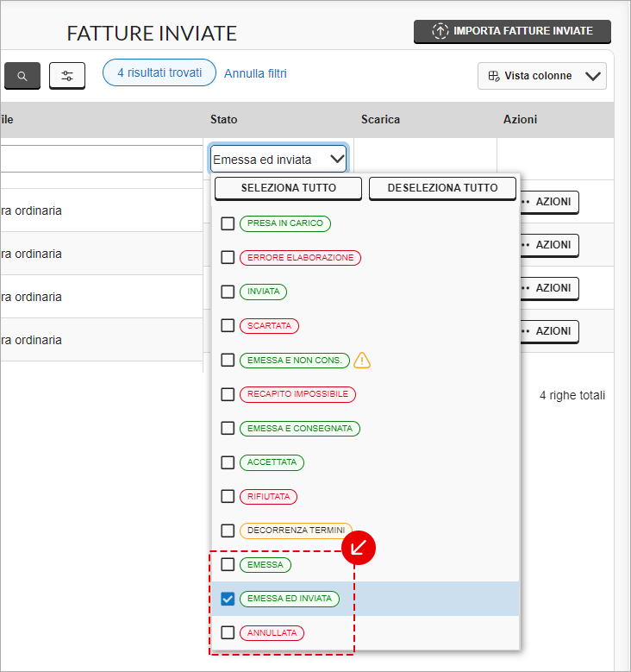Expand the Vista colonne dropdown
The width and height of the screenshot is (631, 672).
(592, 76)
